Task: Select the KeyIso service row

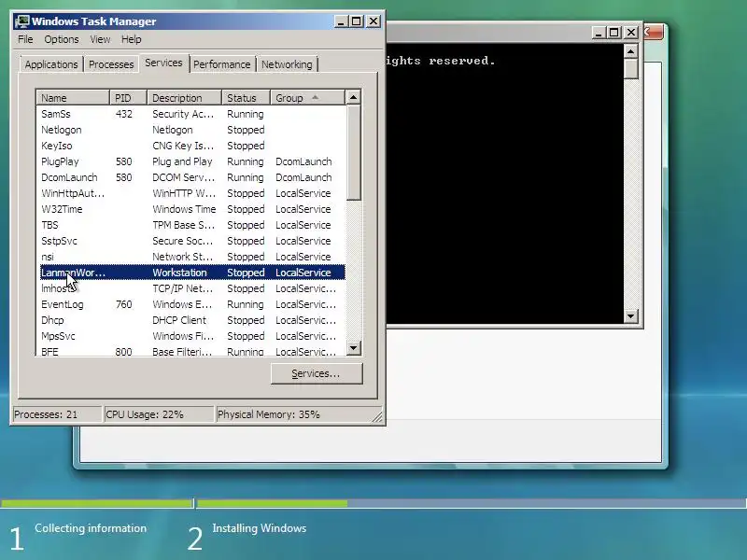Action: (192, 146)
